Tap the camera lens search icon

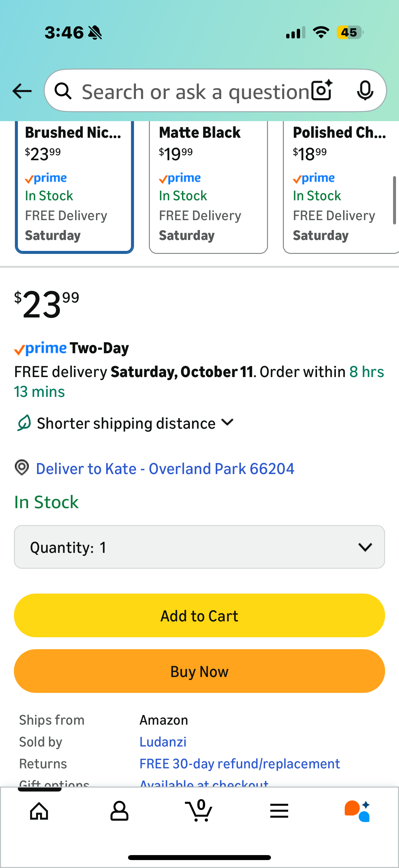(x=322, y=91)
